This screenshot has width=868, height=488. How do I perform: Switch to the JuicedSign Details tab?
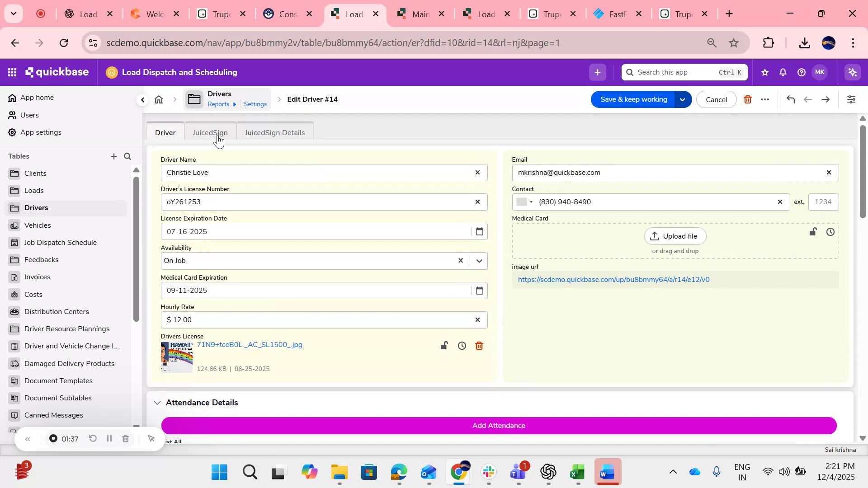click(x=275, y=132)
